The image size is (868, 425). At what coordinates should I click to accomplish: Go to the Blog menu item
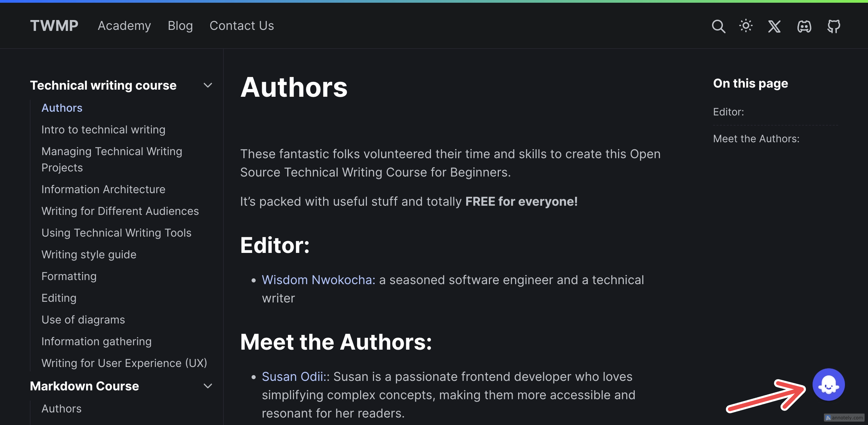click(x=180, y=26)
